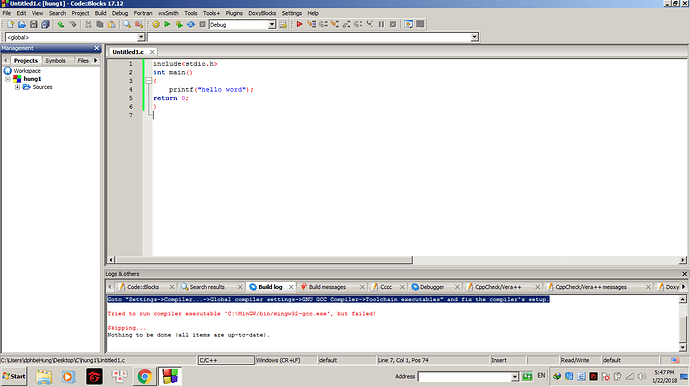
Task: Click the Step into debug icon
Action: (335, 24)
